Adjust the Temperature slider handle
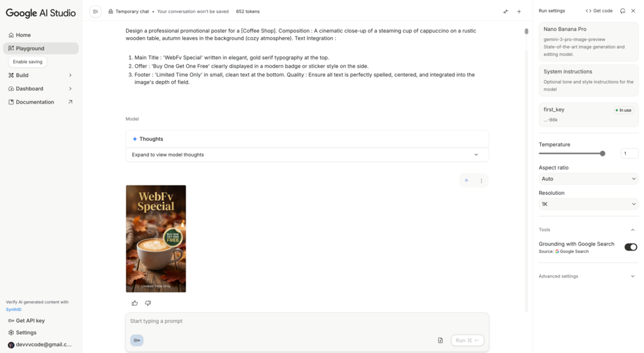644x353 pixels. (x=602, y=153)
